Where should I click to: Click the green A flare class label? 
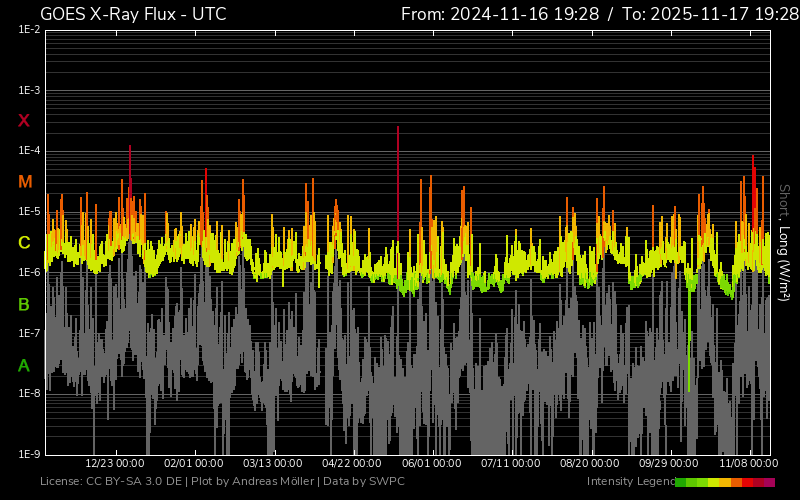24,366
